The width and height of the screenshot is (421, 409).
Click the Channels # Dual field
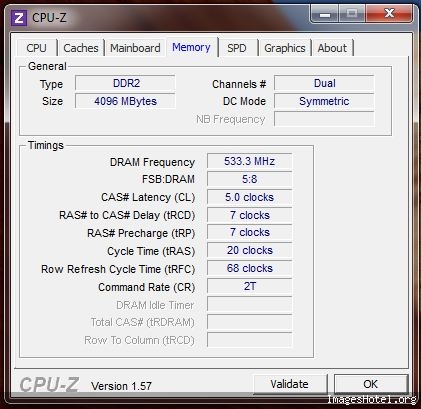[324, 83]
